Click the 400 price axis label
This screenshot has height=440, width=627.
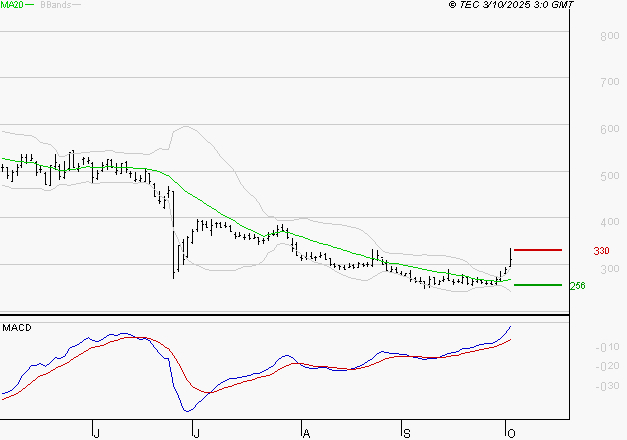click(x=607, y=222)
